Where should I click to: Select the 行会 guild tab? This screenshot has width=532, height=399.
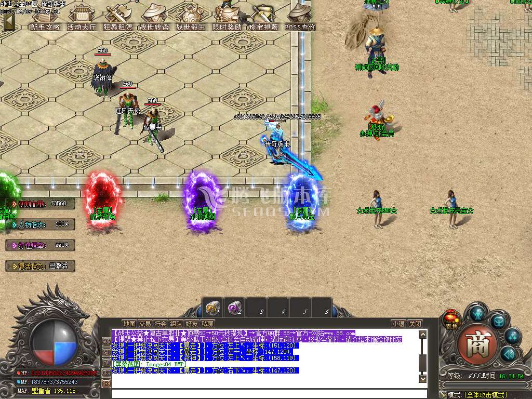(161, 324)
